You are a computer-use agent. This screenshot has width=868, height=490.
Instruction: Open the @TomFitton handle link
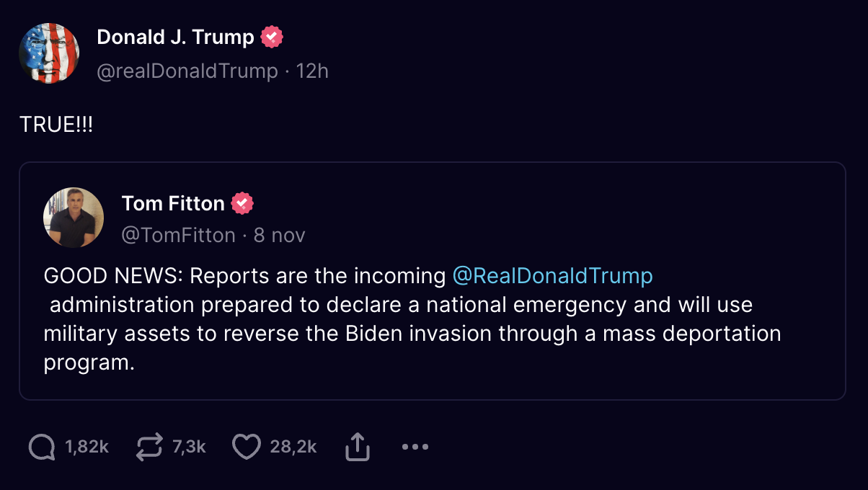point(178,235)
